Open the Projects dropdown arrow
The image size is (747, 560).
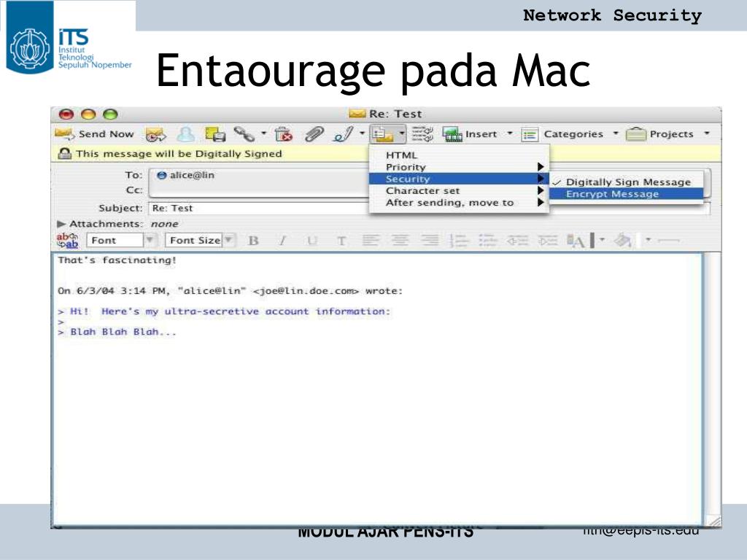[x=706, y=133]
